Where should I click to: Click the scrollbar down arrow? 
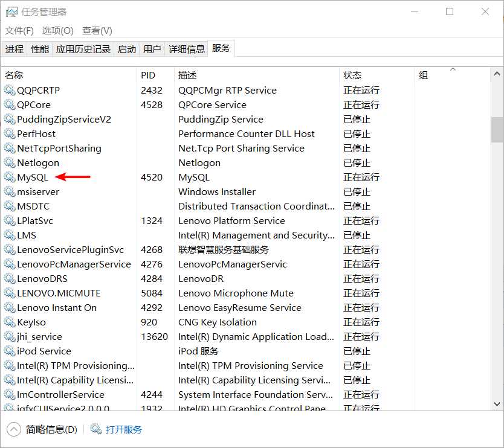pyautogui.click(x=497, y=404)
